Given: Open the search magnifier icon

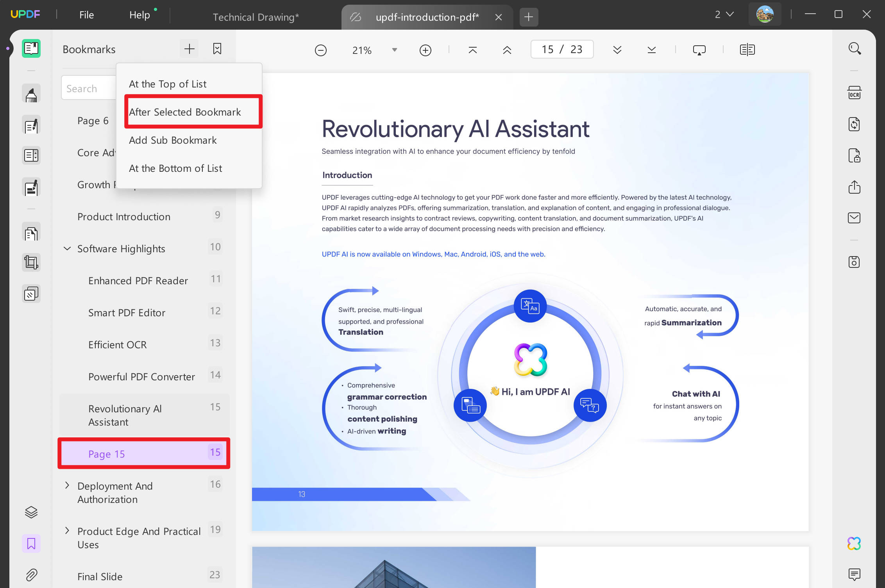Looking at the screenshot, I should [855, 49].
